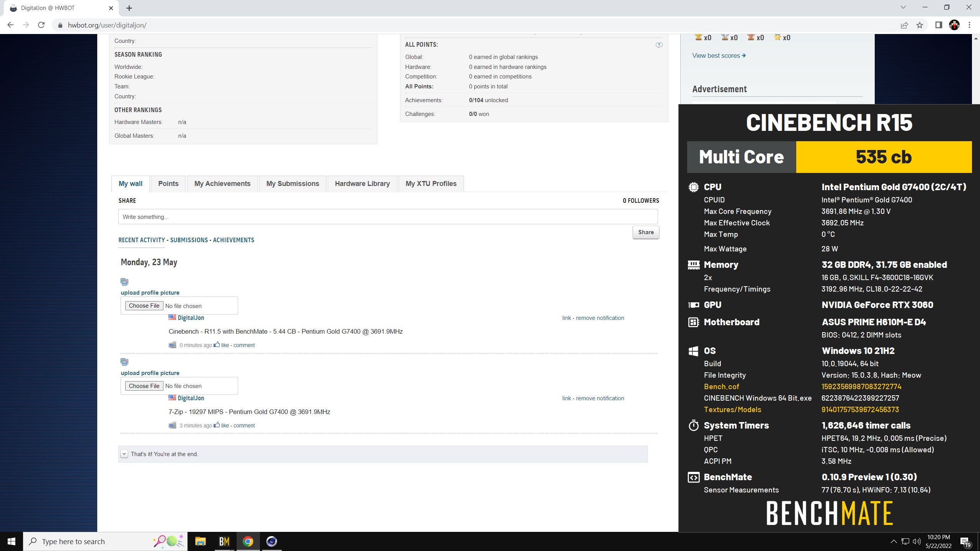980x551 pixels.
Task: Filter wall by Achievements link
Action: coord(234,240)
